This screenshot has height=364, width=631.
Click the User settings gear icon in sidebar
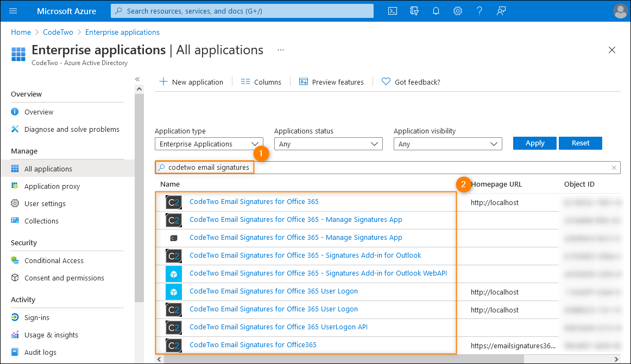pyautogui.click(x=15, y=203)
